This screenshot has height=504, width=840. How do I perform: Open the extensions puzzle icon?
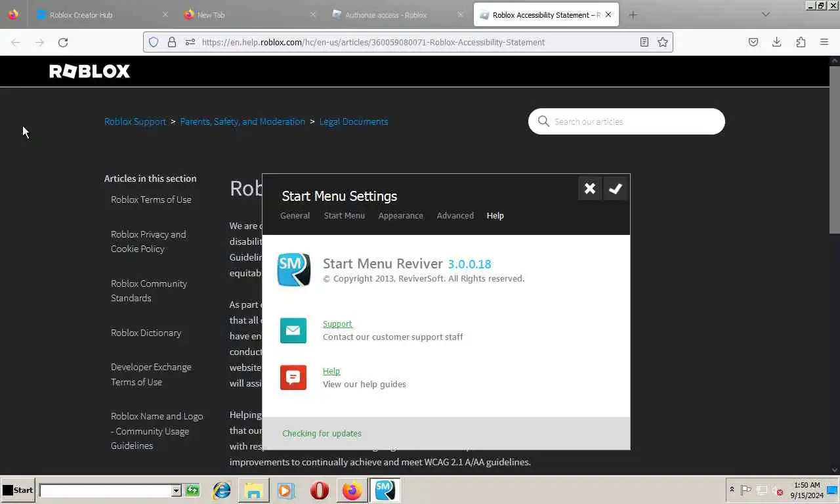(801, 42)
